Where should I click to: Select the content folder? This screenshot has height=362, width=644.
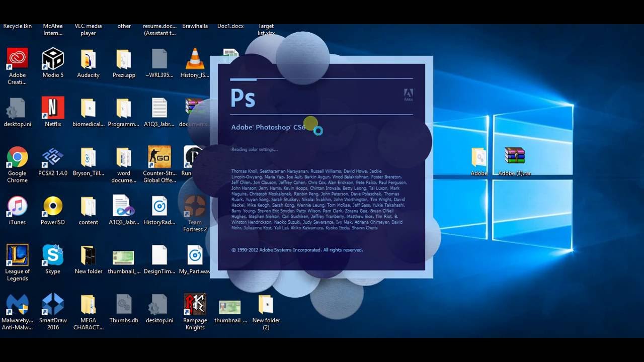pyautogui.click(x=88, y=206)
